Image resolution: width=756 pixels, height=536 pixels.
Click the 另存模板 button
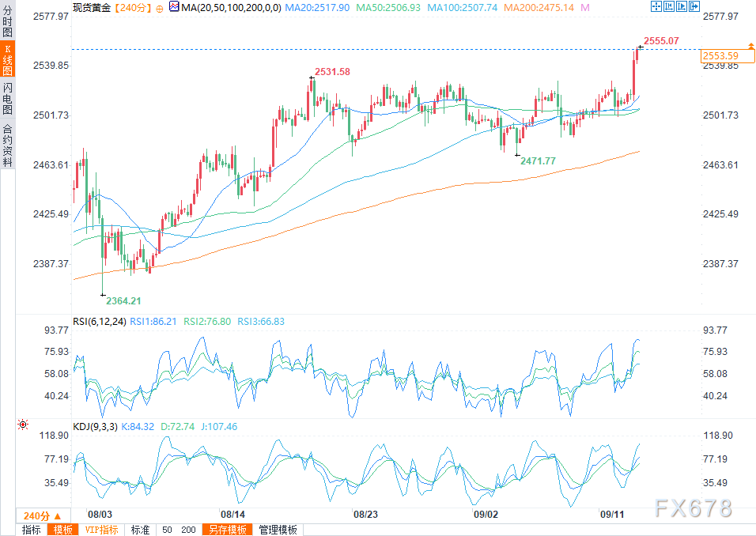click(225, 530)
